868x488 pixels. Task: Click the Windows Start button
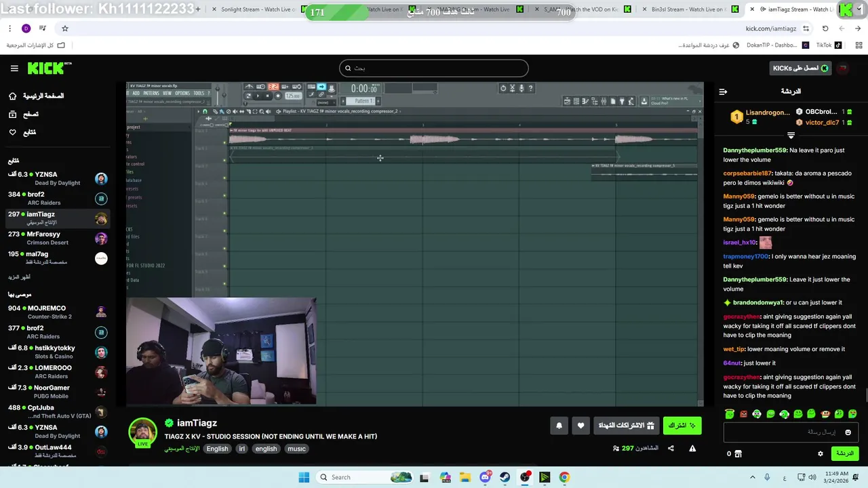coord(304,477)
